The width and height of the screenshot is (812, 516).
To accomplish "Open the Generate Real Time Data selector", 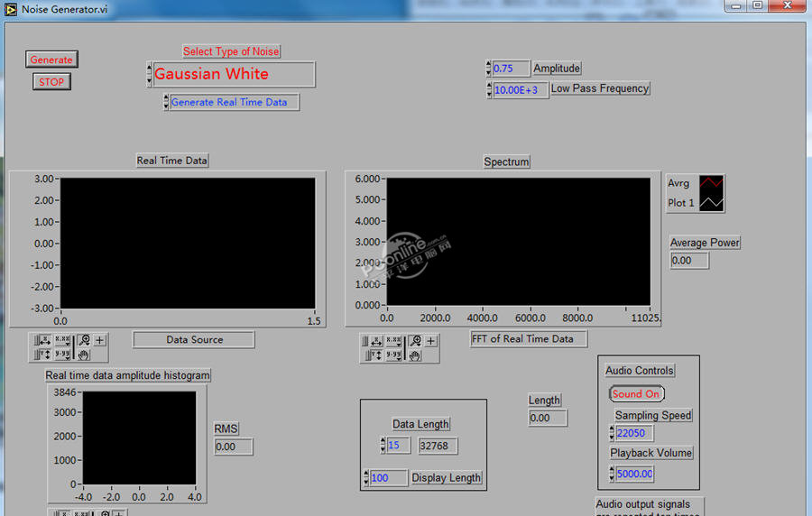I will coord(234,102).
